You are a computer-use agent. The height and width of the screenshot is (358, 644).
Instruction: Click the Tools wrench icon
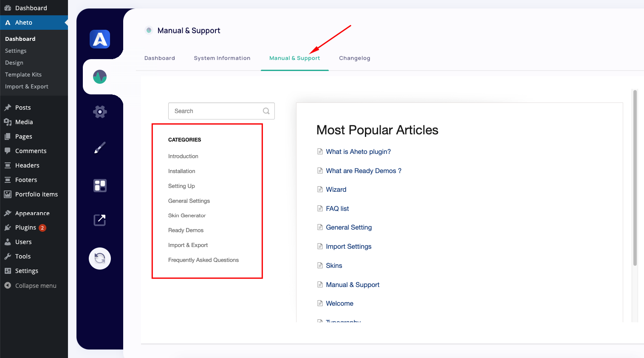click(8, 256)
